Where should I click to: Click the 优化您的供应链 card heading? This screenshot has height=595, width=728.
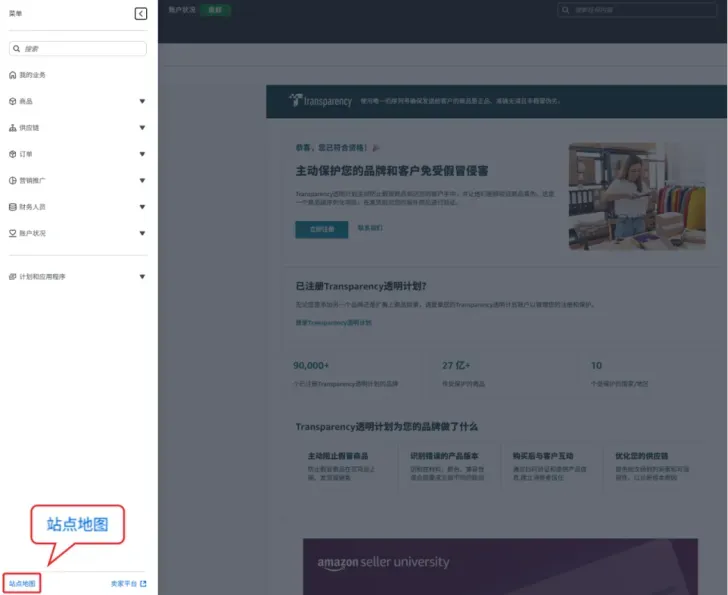coord(642,456)
